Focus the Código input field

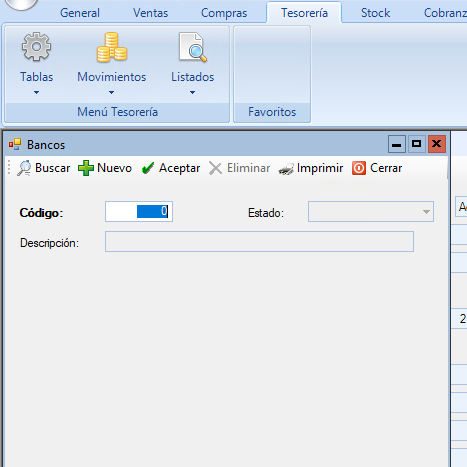(x=139, y=212)
